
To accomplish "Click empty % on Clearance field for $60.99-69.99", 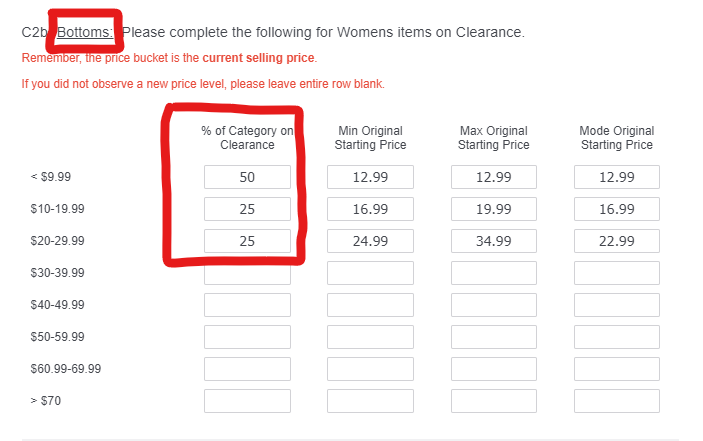I will (247, 369).
